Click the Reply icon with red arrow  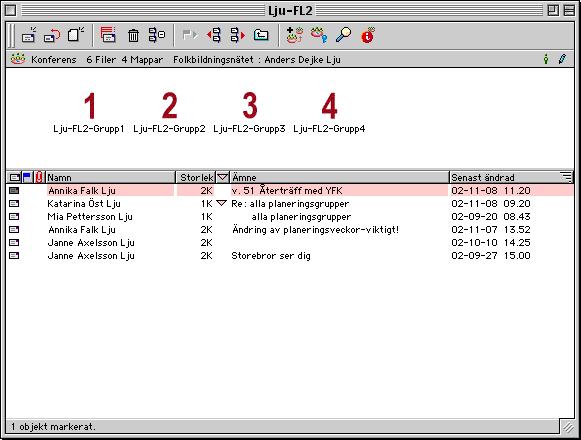coord(52,36)
